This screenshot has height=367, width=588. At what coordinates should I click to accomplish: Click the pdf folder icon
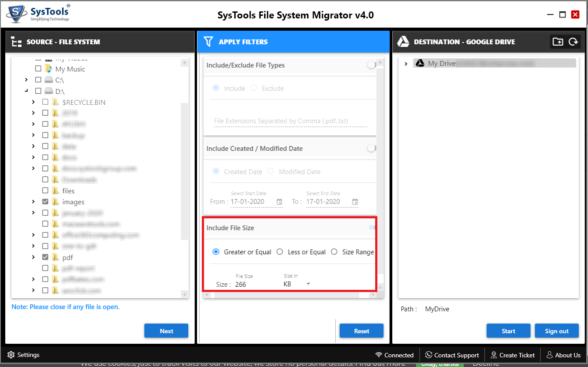coord(55,257)
